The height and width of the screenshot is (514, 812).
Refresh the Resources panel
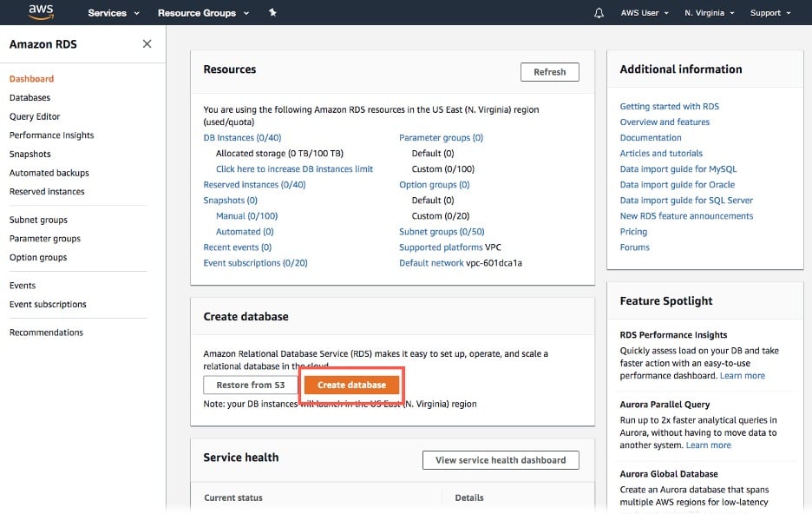click(x=549, y=72)
